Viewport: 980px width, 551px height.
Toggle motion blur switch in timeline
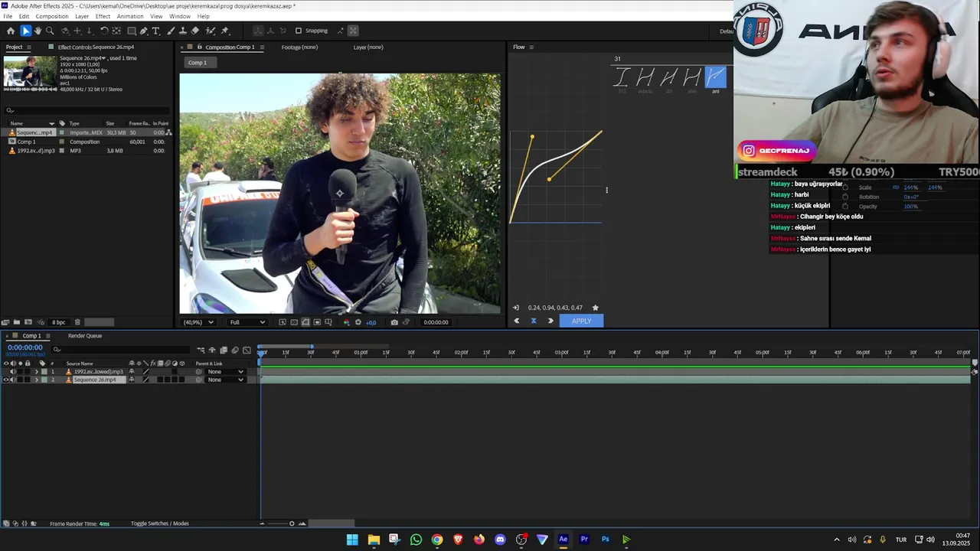coord(235,350)
